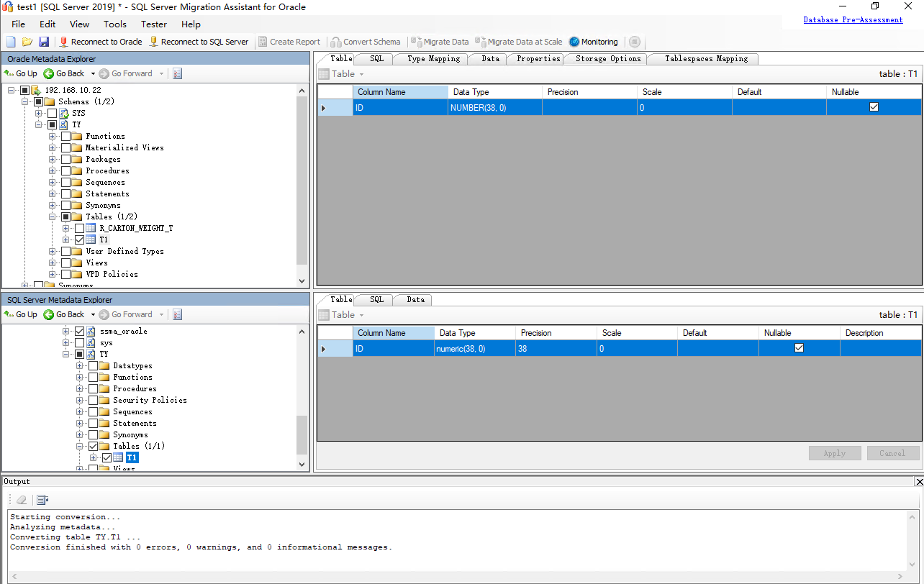Click the Open Project folder icon

[27, 42]
